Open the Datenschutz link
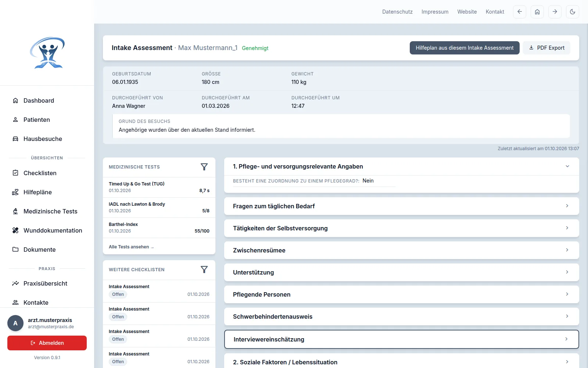 pos(397,12)
